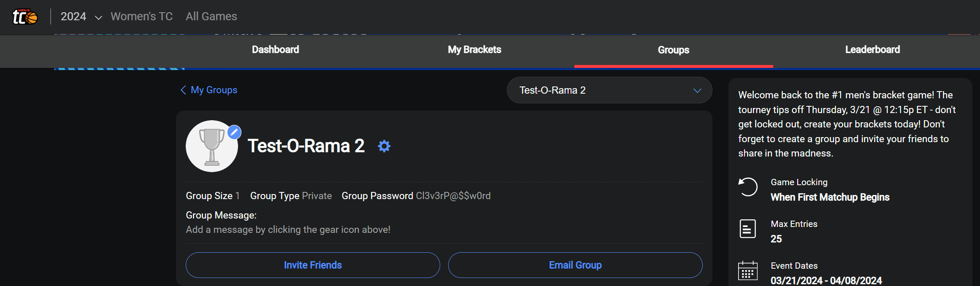Image resolution: width=980 pixels, height=286 pixels.
Task: Open the All Games link
Action: click(x=211, y=16)
